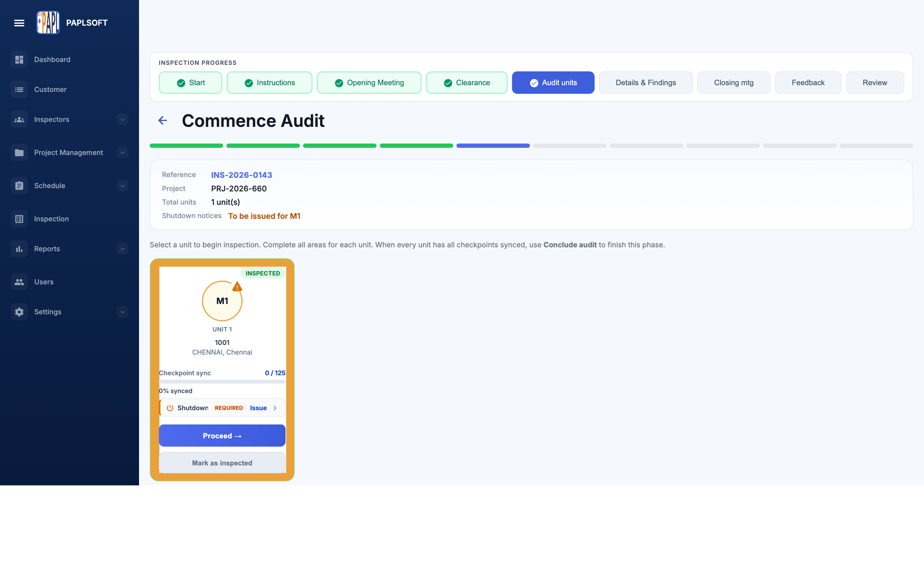Click the To be issued for M1 notice
Viewport: 924px width, 567px height.
point(265,216)
